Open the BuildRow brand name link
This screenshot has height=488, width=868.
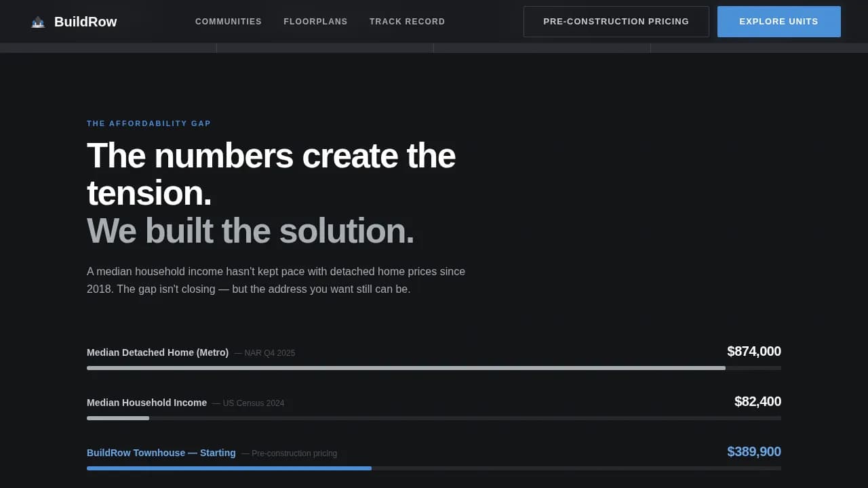pyautogui.click(x=85, y=22)
